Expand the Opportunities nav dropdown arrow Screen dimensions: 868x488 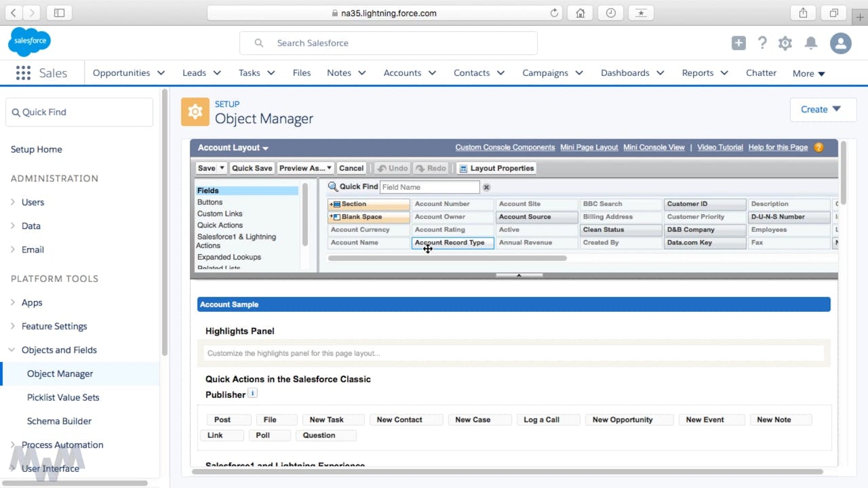[x=161, y=73]
